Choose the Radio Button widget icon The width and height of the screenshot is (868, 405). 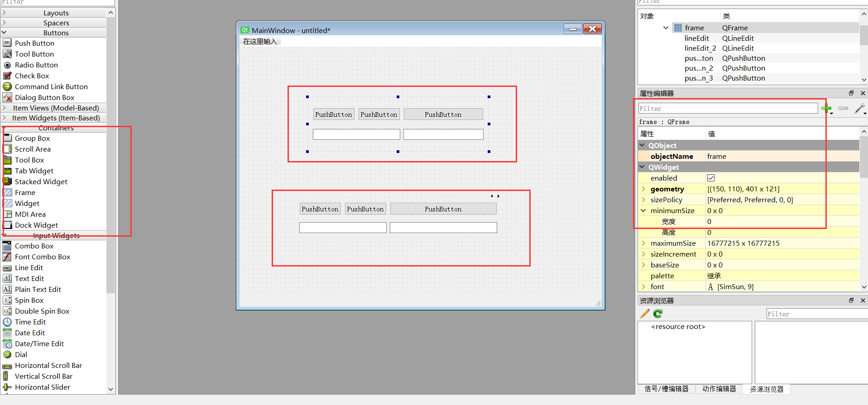pyautogui.click(x=7, y=65)
